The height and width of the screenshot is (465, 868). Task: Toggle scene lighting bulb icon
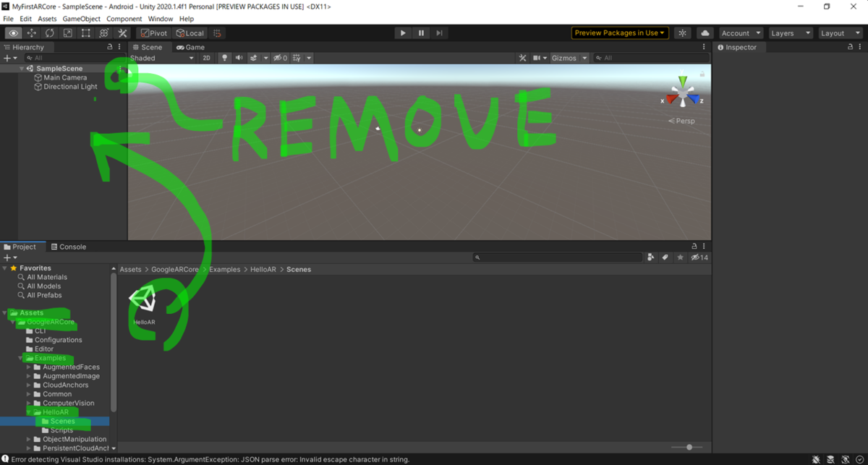224,58
